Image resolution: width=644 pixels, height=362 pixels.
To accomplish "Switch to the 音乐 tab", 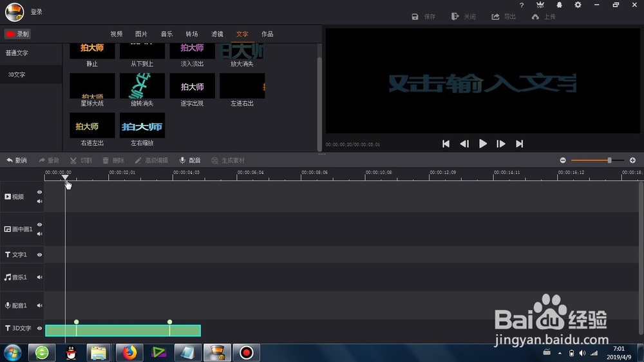I will pyautogui.click(x=167, y=34).
